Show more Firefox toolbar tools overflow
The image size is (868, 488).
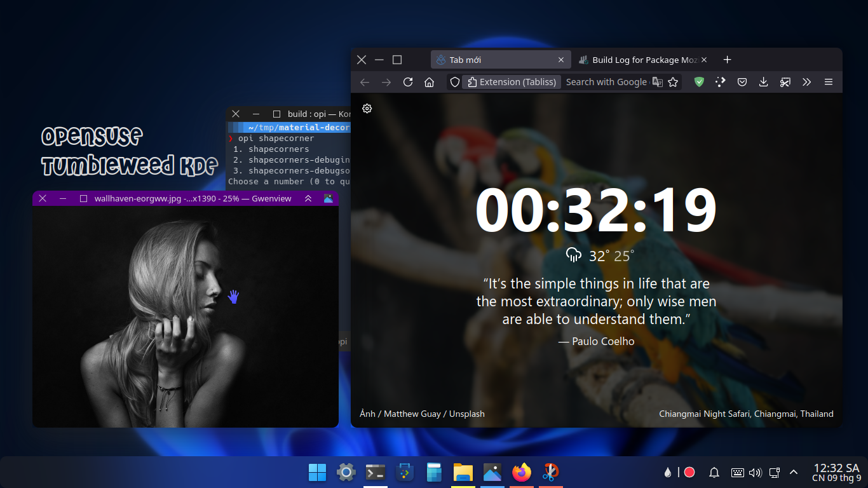pos(807,82)
